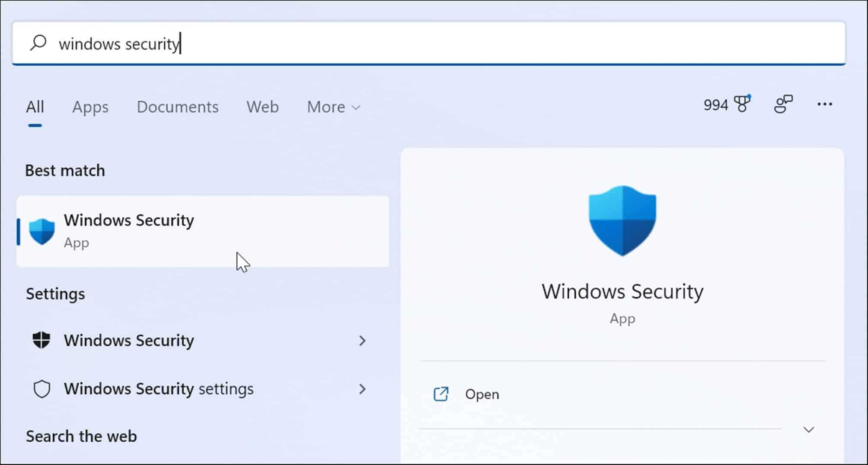
Task: Open the Windows Security app
Action: 203,229
